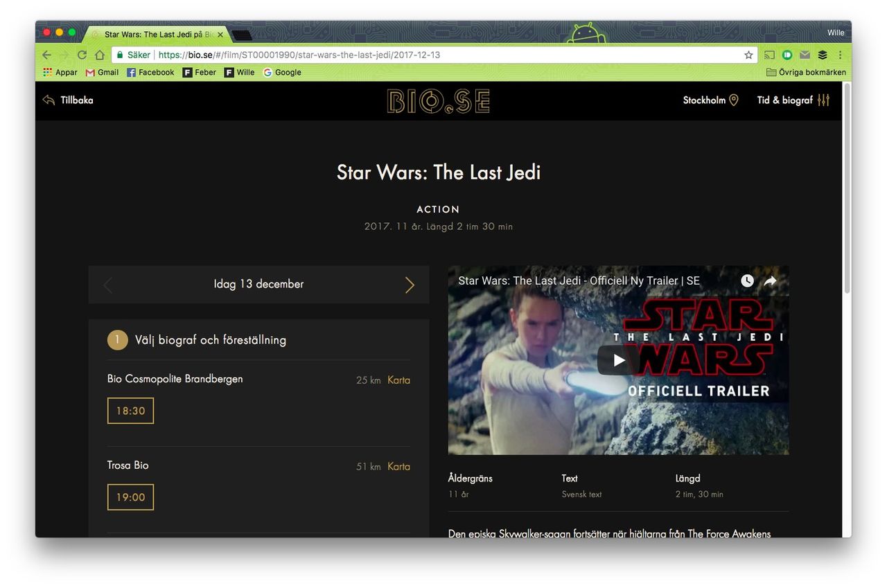Go to the previous date with left chevron

107,285
